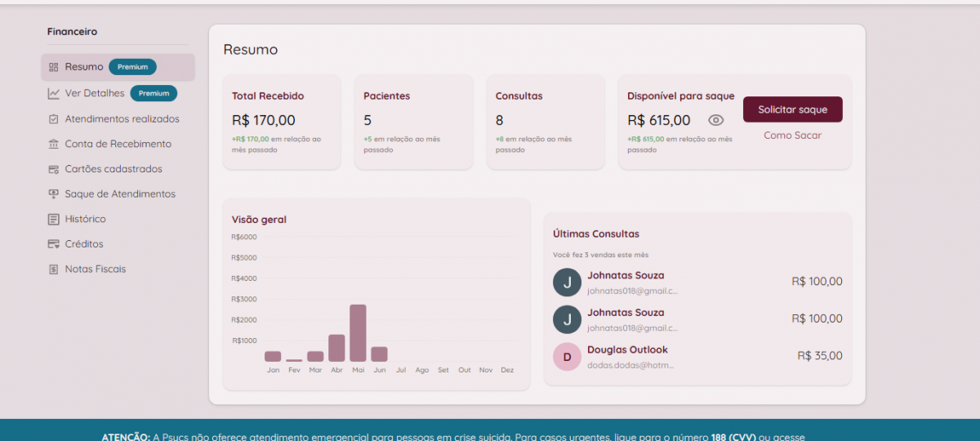Open the first Johnatas Souza consultation entry
The height and width of the screenshot is (441, 980).
click(697, 282)
